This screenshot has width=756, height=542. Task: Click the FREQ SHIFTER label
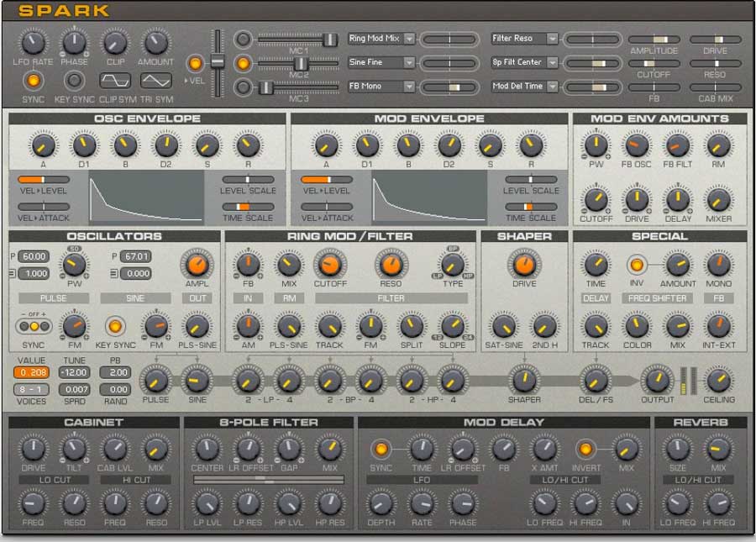pos(657,298)
